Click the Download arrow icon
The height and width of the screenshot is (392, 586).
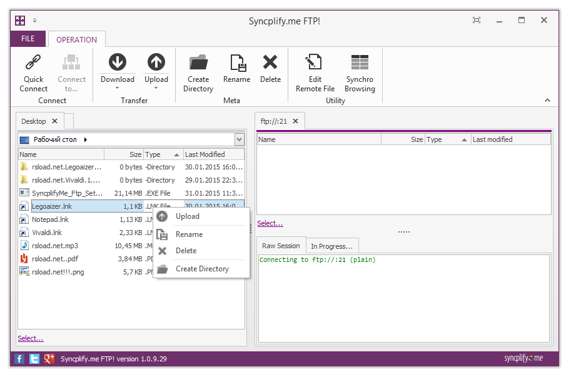[x=118, y=62]
